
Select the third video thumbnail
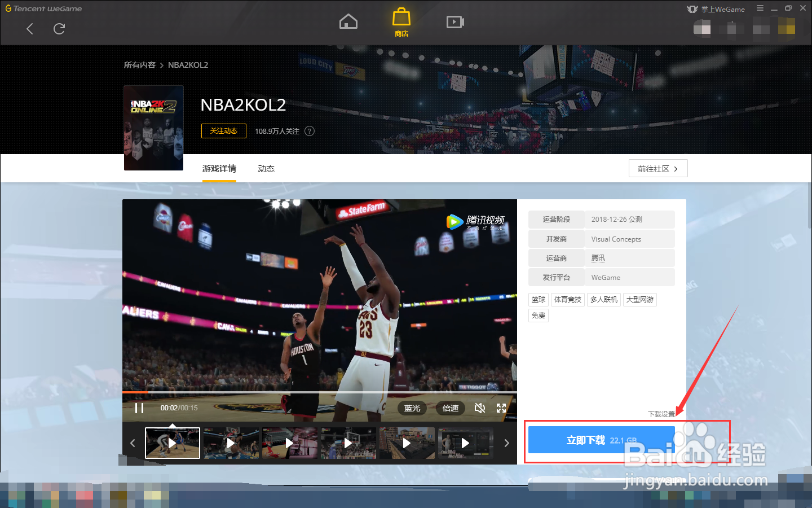click(290, 443)
